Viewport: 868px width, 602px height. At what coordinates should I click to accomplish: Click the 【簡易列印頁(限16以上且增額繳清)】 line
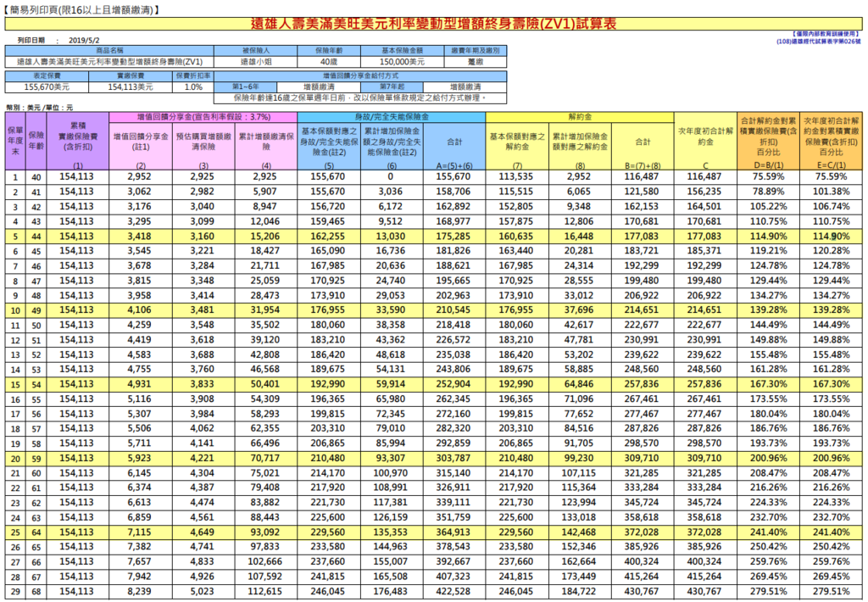(81, 9)
